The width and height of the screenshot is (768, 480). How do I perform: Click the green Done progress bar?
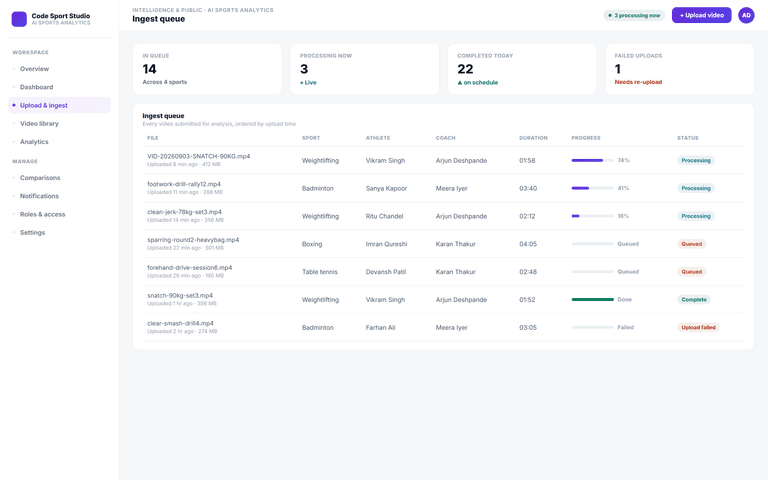(x=592, y=300)
